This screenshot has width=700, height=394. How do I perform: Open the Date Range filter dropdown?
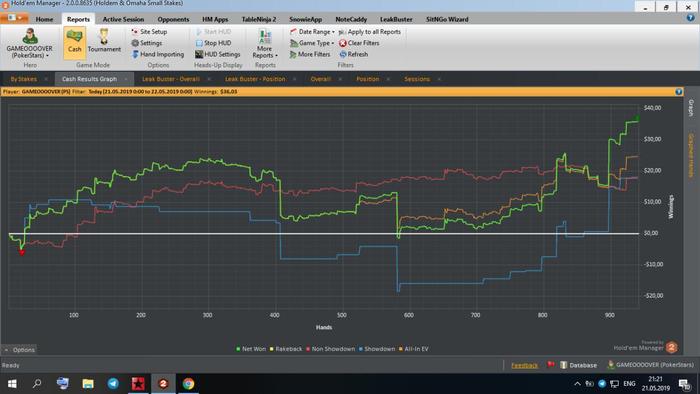pos(312,32)
